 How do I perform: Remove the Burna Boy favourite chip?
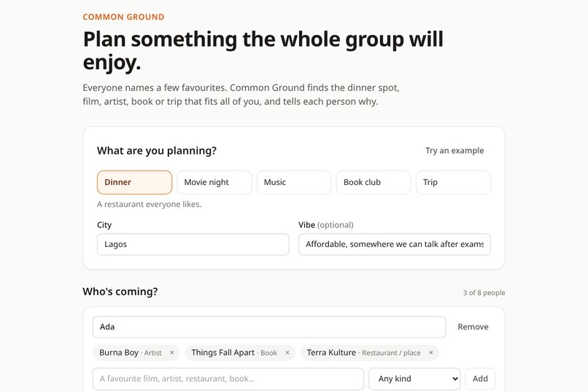click(171, 353)
